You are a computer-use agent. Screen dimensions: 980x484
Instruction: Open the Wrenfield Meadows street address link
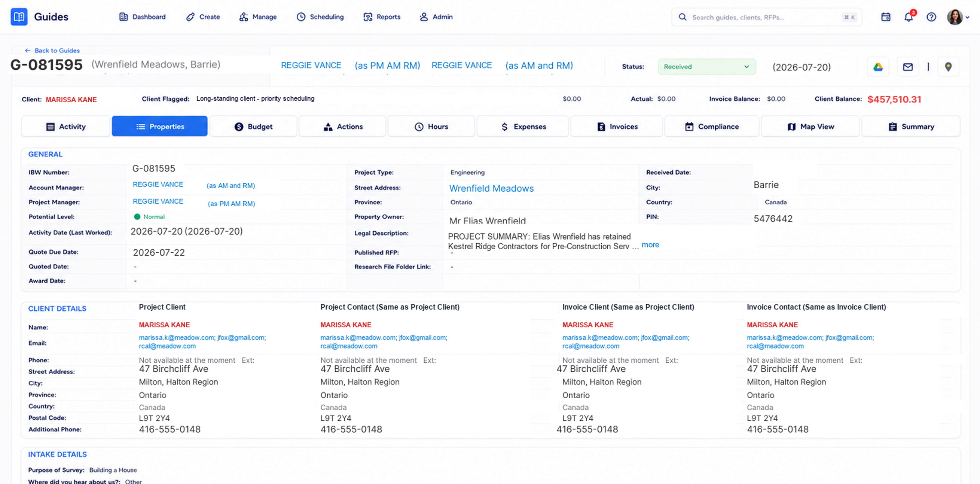click(491, 188)
